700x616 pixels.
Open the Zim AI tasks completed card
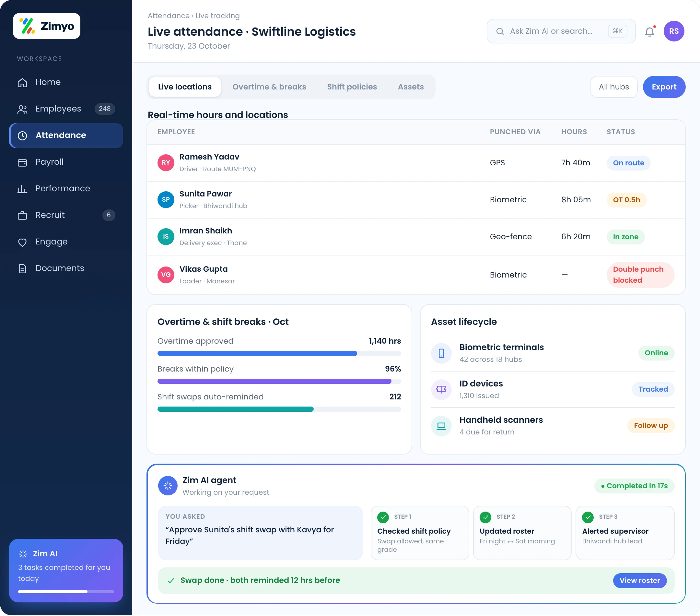click(x=66, y=570)
